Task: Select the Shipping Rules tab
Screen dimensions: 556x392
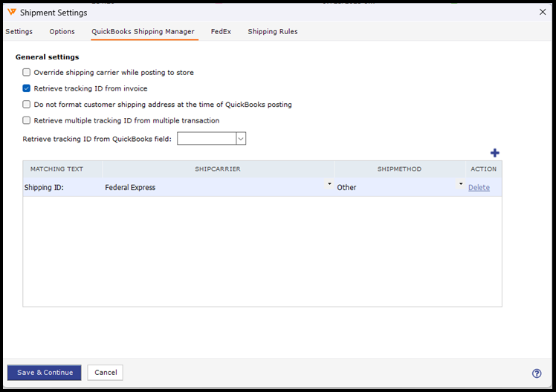Action: pyautogui.click(x=273, y=32)
